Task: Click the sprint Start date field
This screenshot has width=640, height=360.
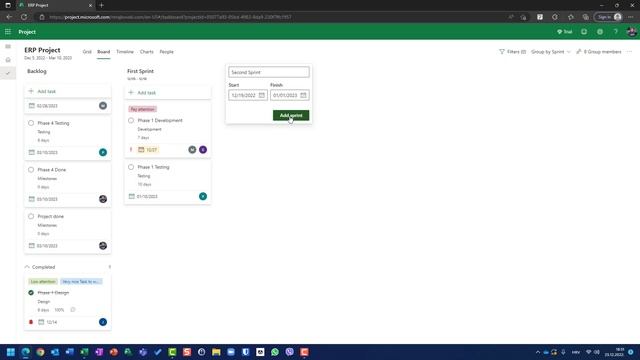Action: point(248,95)
